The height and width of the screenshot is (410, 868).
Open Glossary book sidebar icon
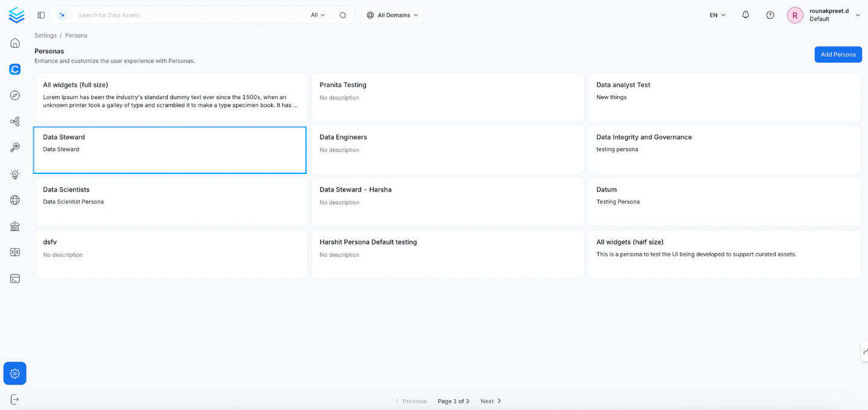[15, 252]
